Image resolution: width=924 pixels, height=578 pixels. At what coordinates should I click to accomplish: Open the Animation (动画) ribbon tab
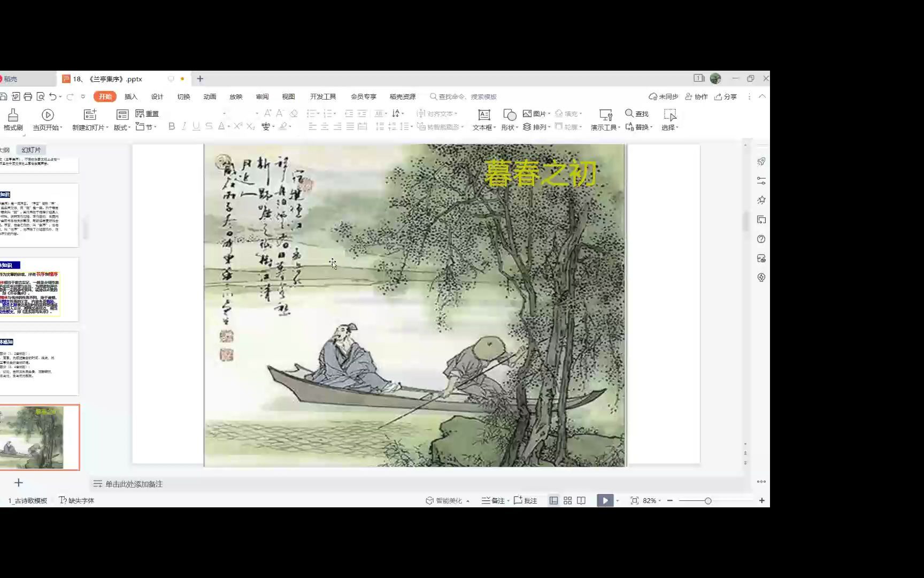pos(210,96)
